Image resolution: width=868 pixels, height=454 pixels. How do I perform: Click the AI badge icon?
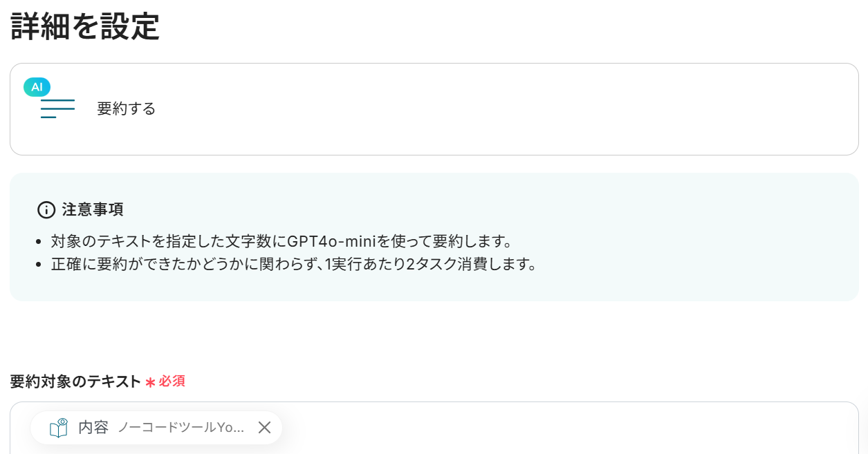(37, 87)
